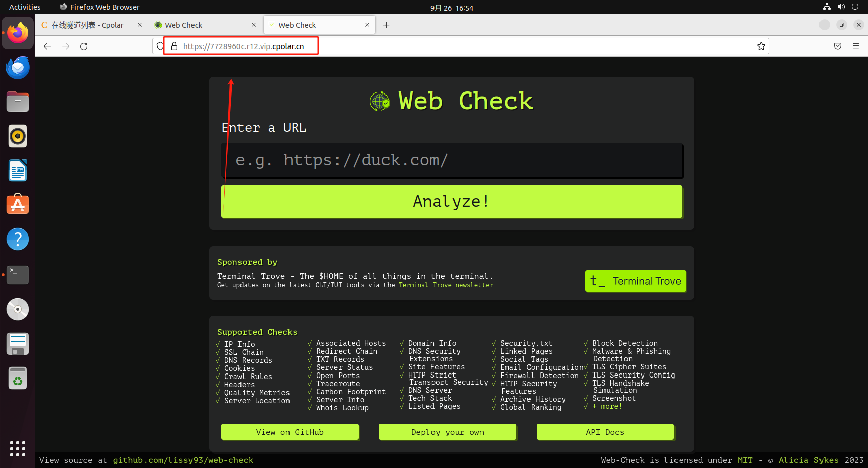Launch Rhythmbox music player from dock

click(x=18, y=136)
